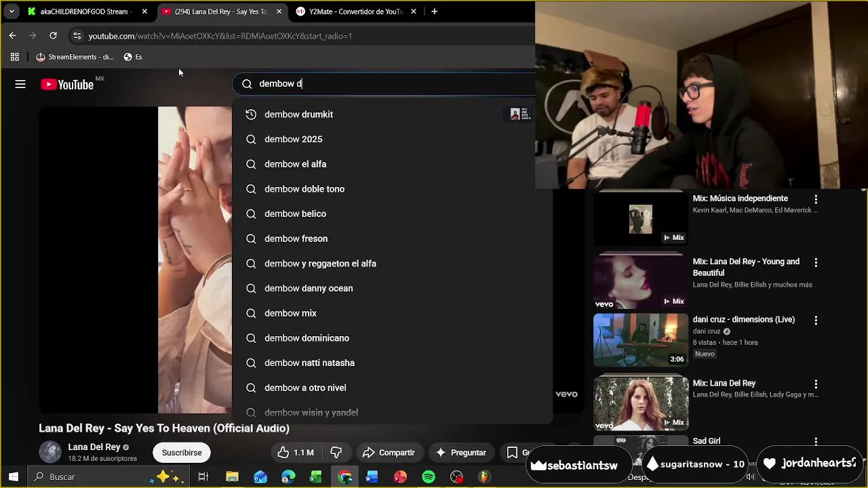
Task: Open 'Mix: Lana Del Rey' video title
Action: pyautogui.click(x=724, y=384)
